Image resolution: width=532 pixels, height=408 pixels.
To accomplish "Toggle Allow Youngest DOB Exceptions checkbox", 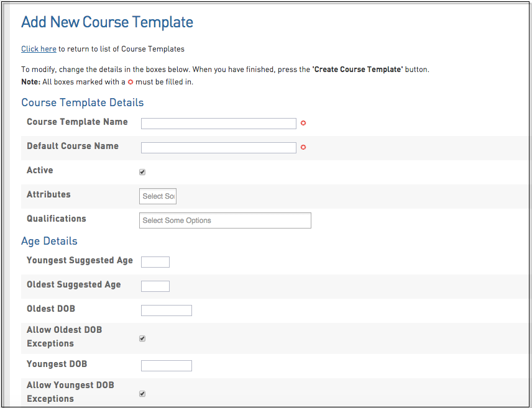I will [x=142, y=394].
